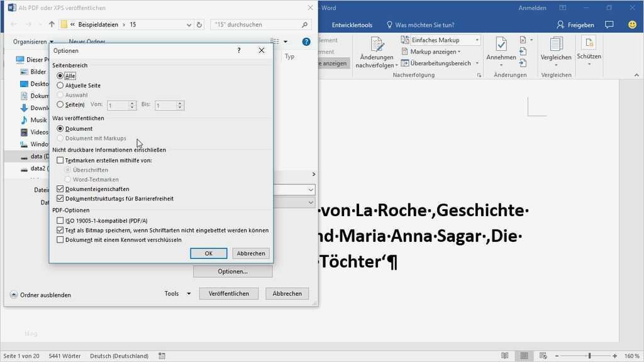The width and height of the screenshot is (644, 362).
Task: Open the Dateiname combo box dropdown
Action: point(311,190)
